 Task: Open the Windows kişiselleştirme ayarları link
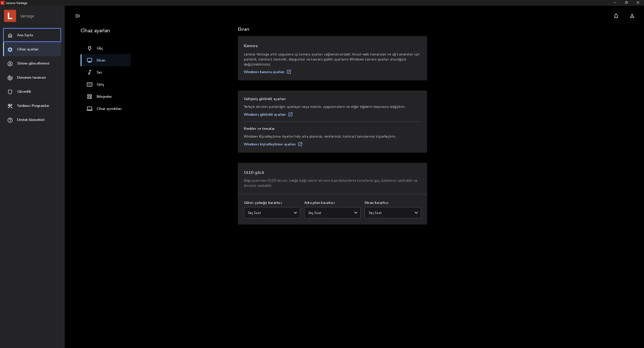(270, 144)
